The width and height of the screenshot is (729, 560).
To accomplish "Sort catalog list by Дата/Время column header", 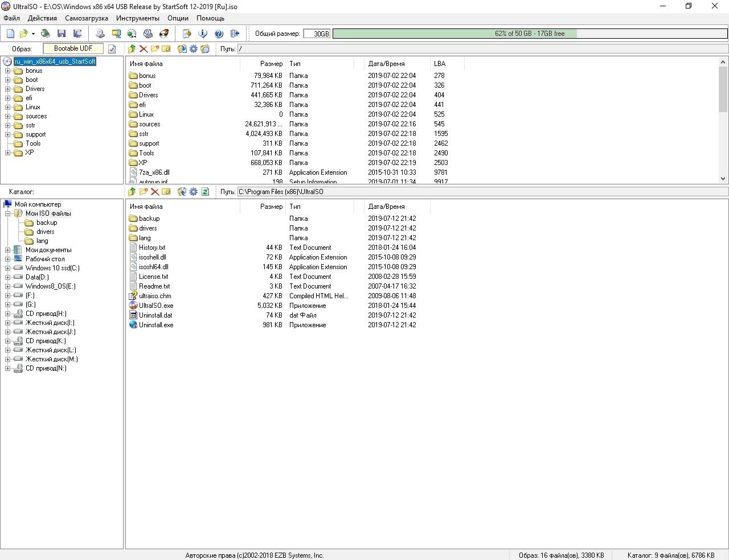I will pos(397,207).
